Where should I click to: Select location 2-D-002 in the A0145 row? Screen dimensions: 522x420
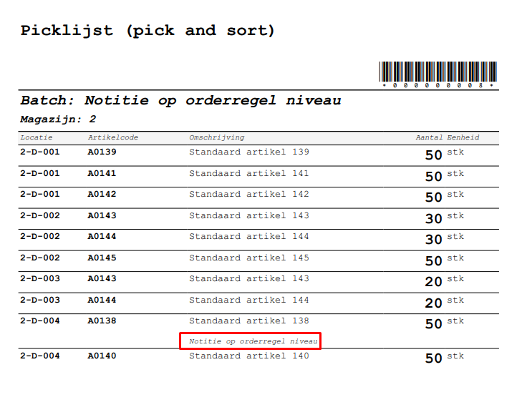click(40, 258)
